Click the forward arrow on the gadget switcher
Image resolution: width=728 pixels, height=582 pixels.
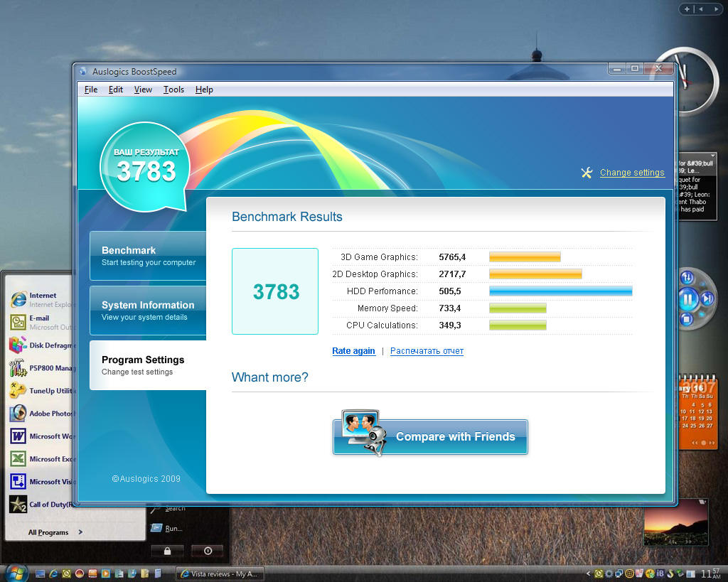(717, 9)
